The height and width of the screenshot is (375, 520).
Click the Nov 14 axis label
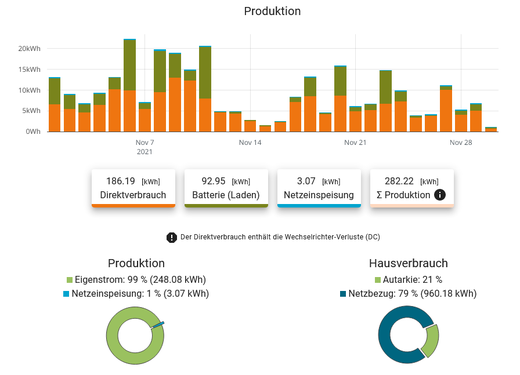click(x=250, y=143)
